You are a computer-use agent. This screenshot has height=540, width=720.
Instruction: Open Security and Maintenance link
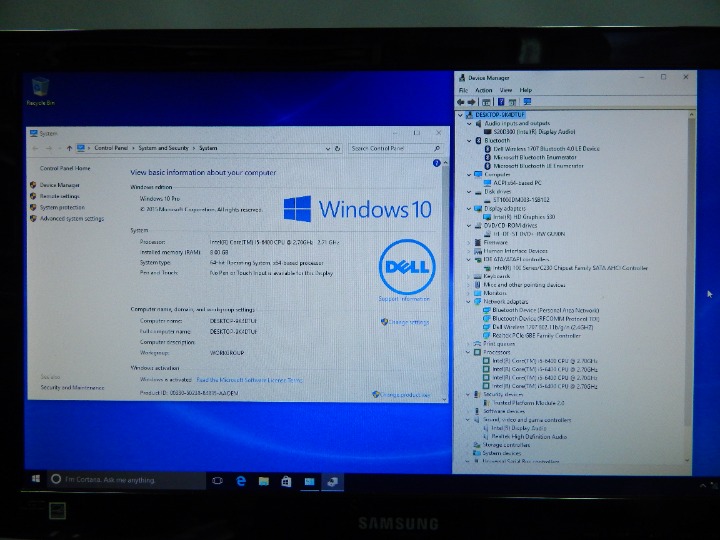pos(72,388)
